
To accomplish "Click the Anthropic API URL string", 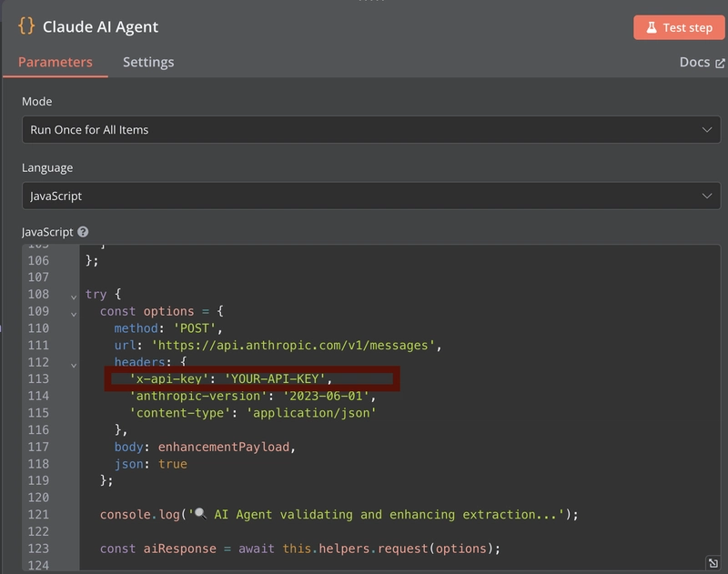I will pyautogui.click(x=293, y=346).
